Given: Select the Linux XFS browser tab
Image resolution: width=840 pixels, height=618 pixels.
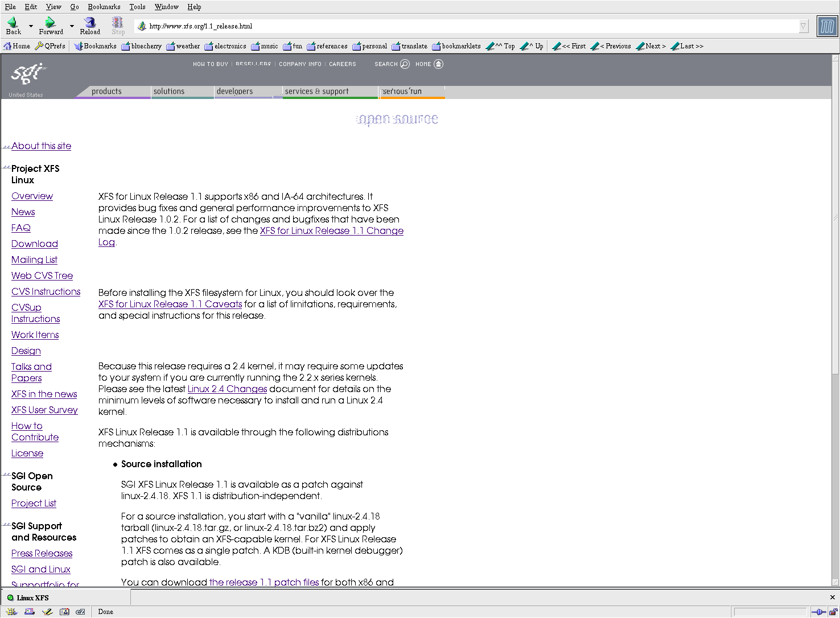Looking at the screenshot, I should pyautogui.click(x=65, y=598).
